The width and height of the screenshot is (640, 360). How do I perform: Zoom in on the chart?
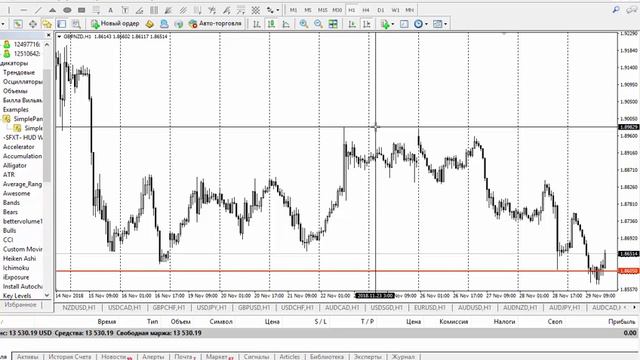[x=304, y=24]
